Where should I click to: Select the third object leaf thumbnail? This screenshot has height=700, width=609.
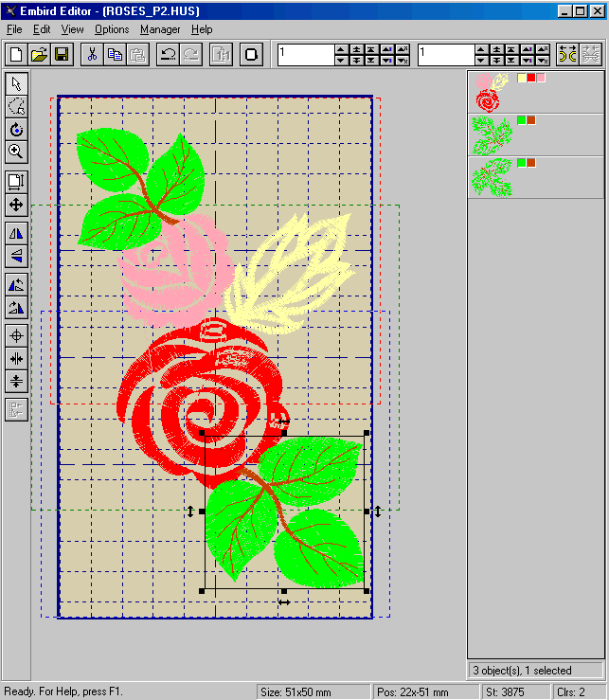click(x=492, y=177)
